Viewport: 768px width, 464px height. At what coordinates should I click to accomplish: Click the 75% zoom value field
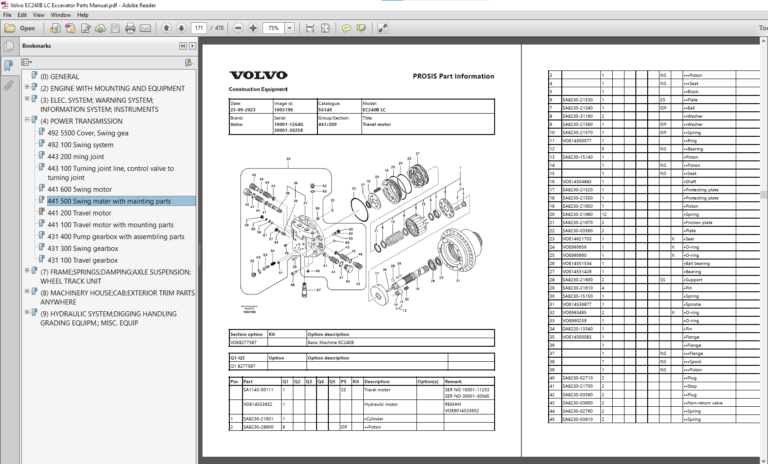tap(273, 28)
